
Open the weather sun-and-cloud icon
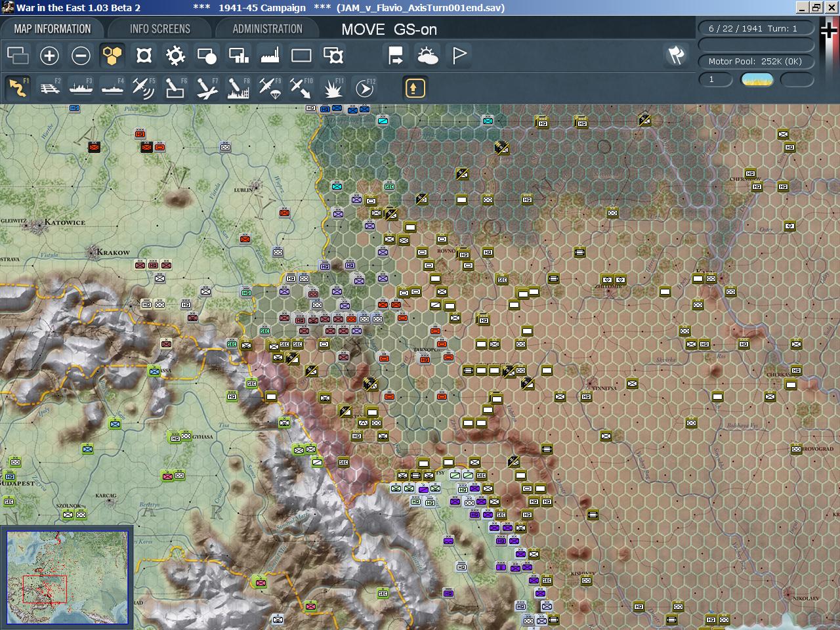click(428, 56)
